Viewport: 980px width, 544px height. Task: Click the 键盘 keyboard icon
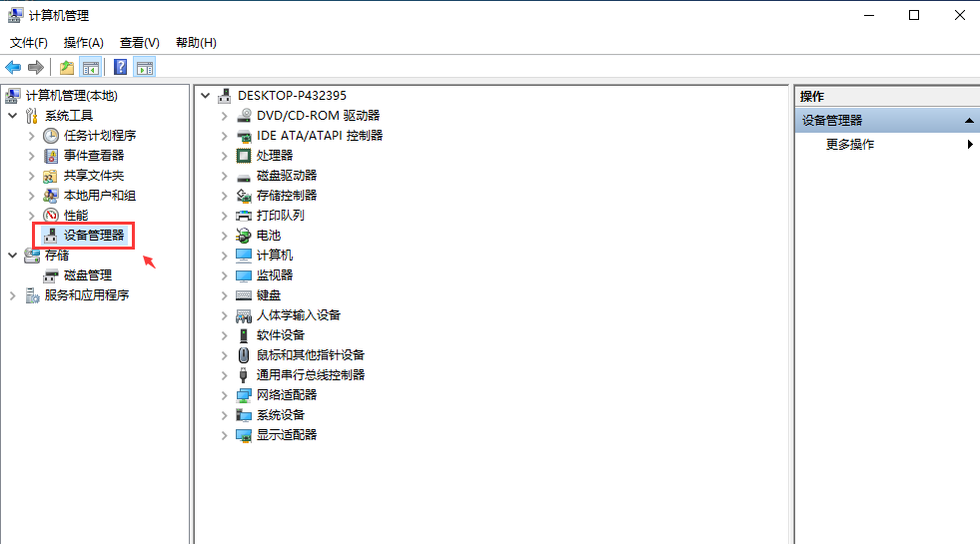click(x=244, y=295)
